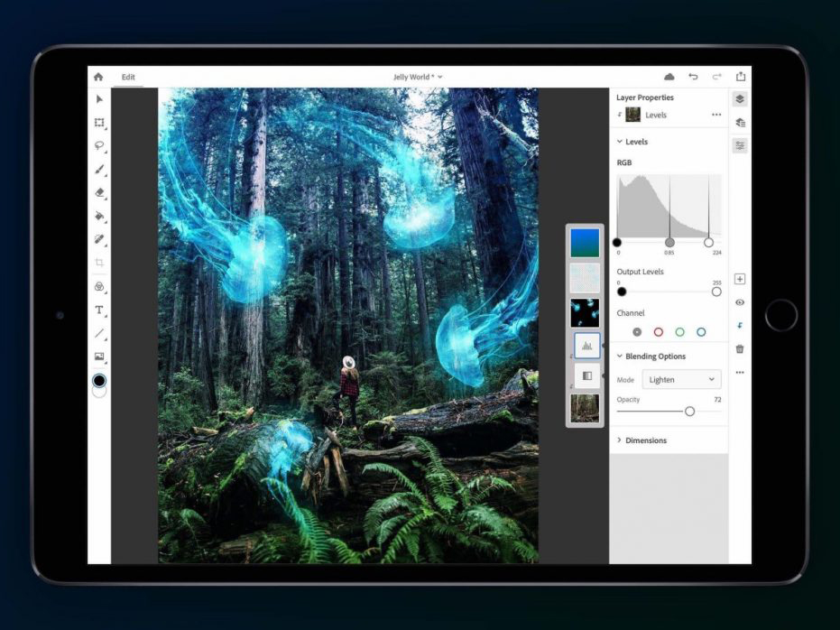Toggle clipping mask arrow icon

point(740,326)
